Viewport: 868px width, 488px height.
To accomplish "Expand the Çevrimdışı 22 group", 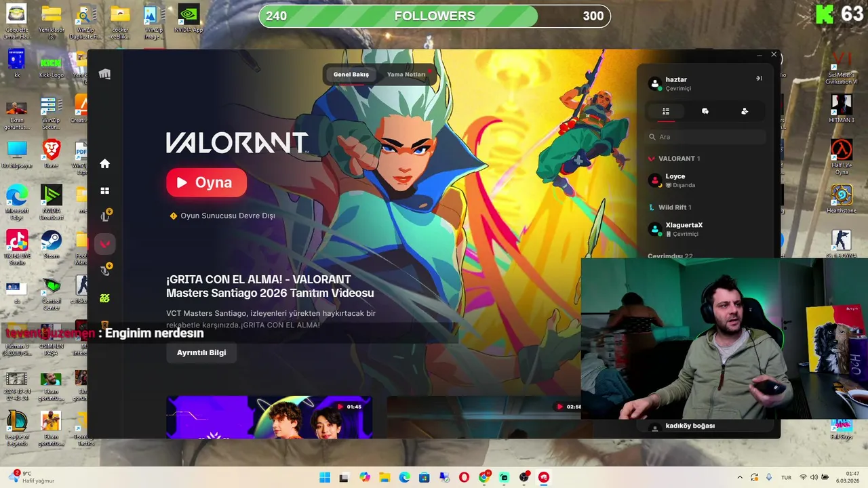I will [670, 256].
